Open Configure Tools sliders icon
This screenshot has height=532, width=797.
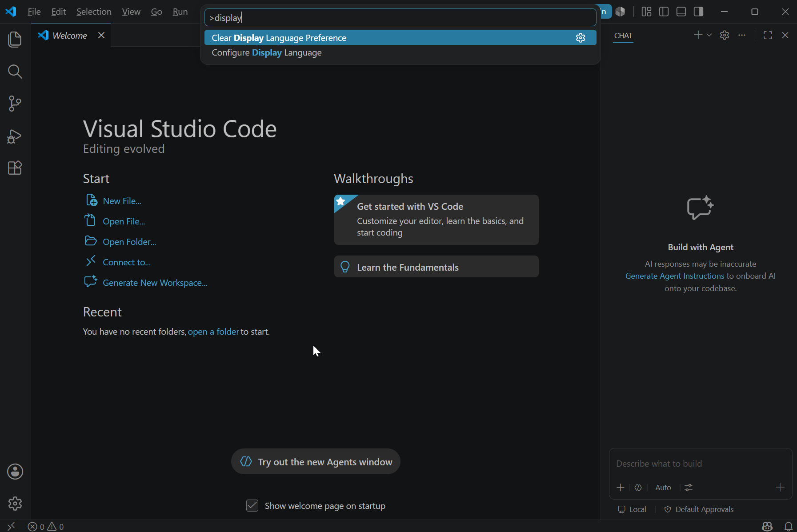(689, 488)
